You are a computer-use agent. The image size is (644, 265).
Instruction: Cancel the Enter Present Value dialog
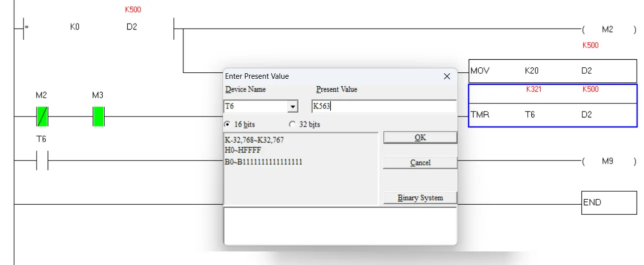point(420,163)
